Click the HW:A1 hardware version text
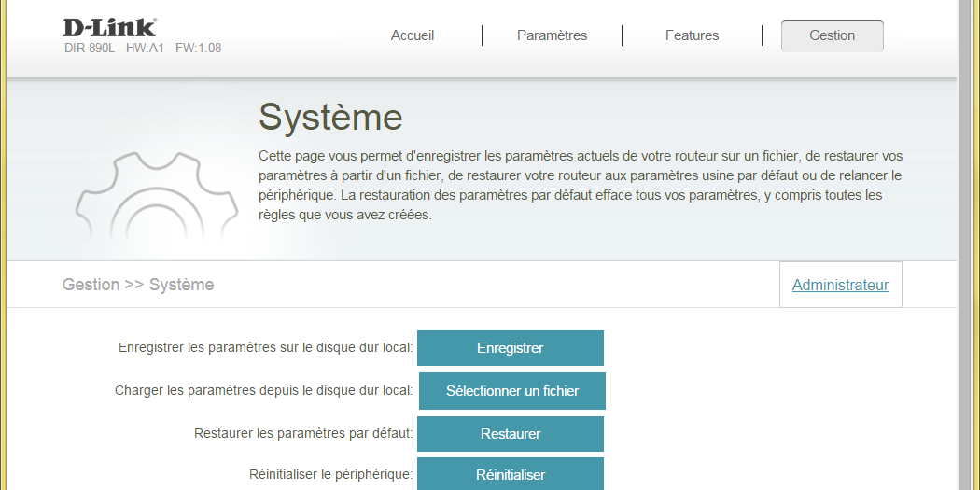Screen dimensions: 980x490 145,49
